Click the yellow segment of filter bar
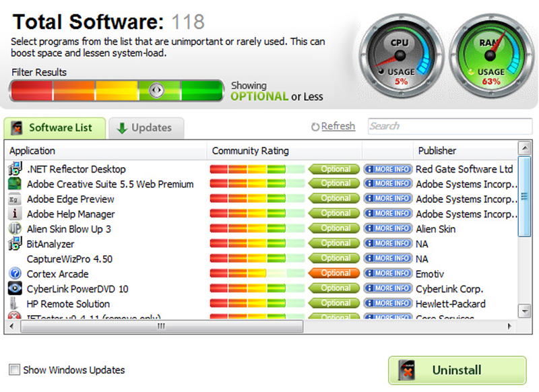The image size is (539, 392). [117, 90]
